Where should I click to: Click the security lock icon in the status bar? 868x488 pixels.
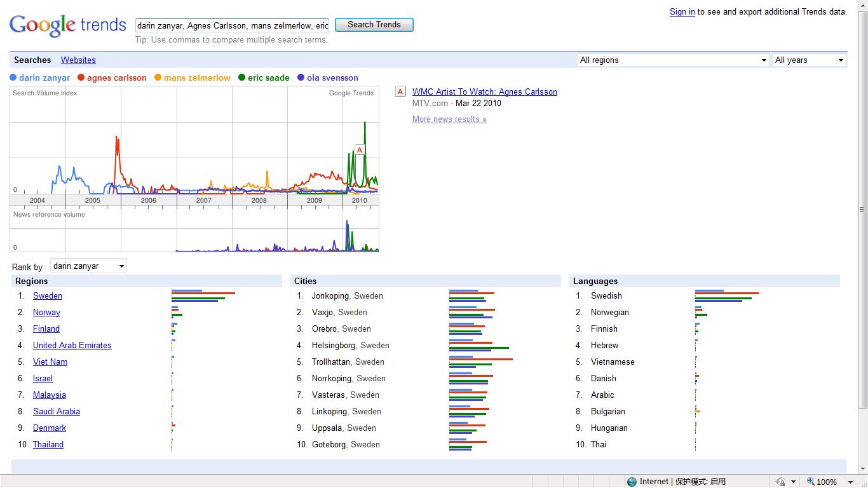pyautogui.click(x=780, y=482)
